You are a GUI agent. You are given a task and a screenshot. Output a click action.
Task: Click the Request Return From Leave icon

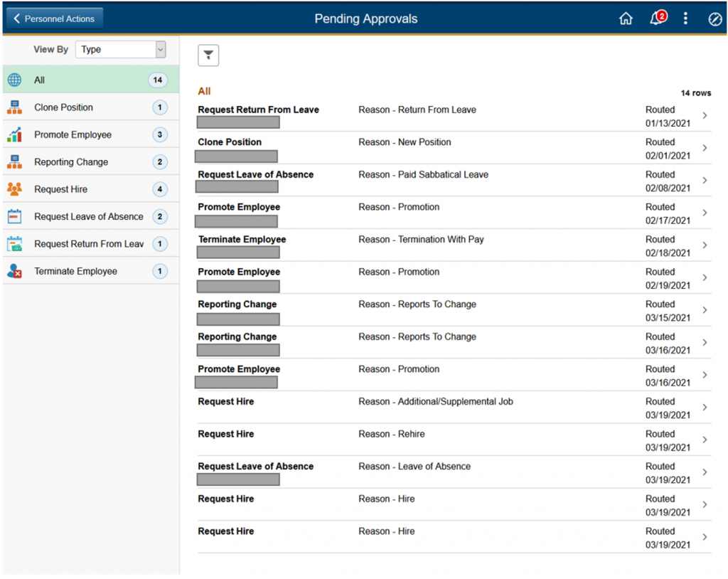coord(14,244)
